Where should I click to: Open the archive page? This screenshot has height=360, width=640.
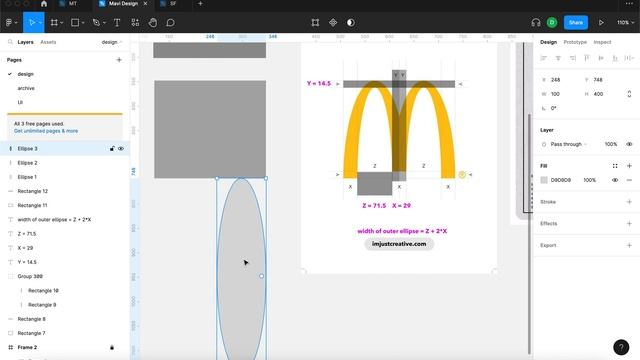(26, 88)
